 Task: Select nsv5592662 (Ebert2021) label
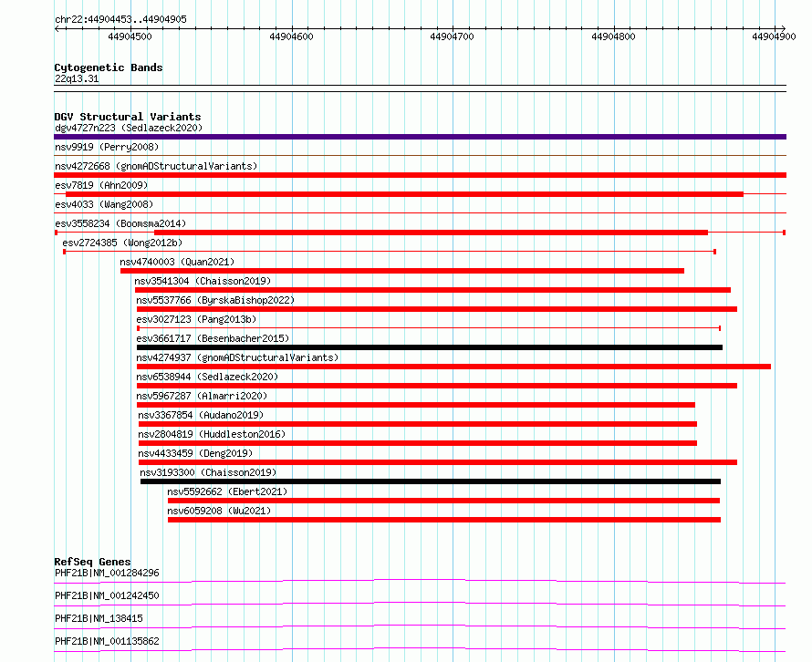(x=227, y=491)
